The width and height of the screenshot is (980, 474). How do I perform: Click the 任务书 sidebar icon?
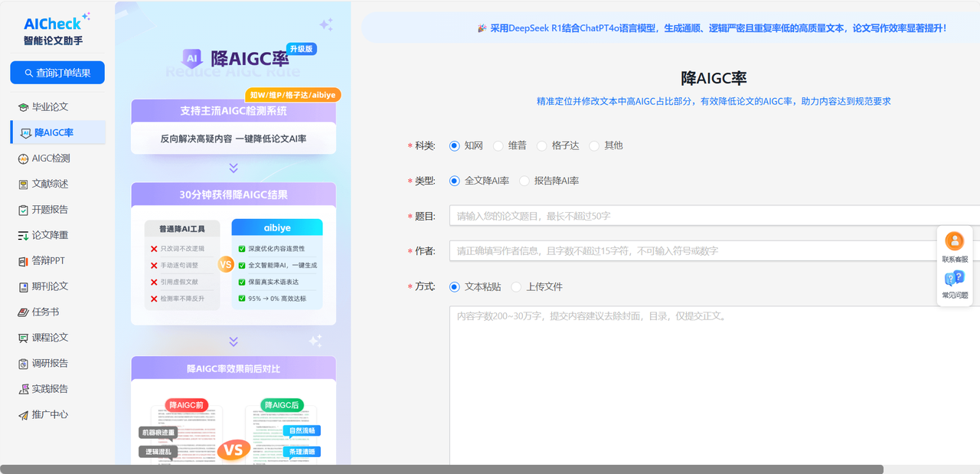point(24,312)
